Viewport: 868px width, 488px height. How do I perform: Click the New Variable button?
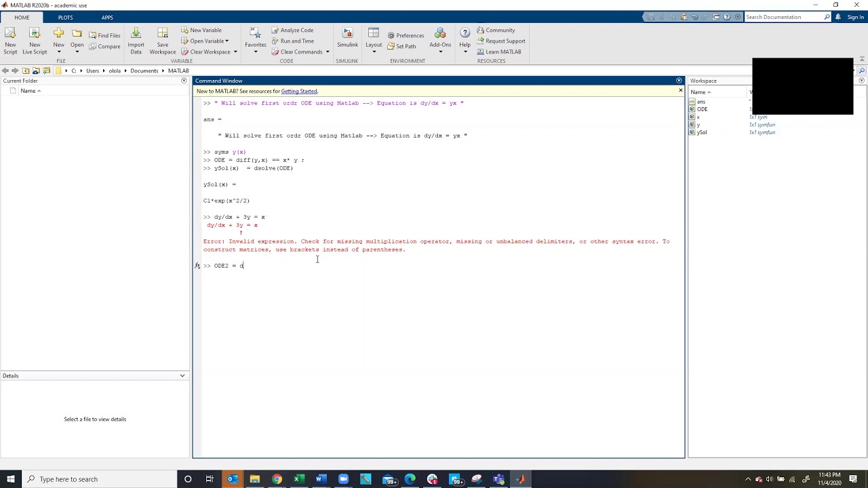[x=201, y=30]
